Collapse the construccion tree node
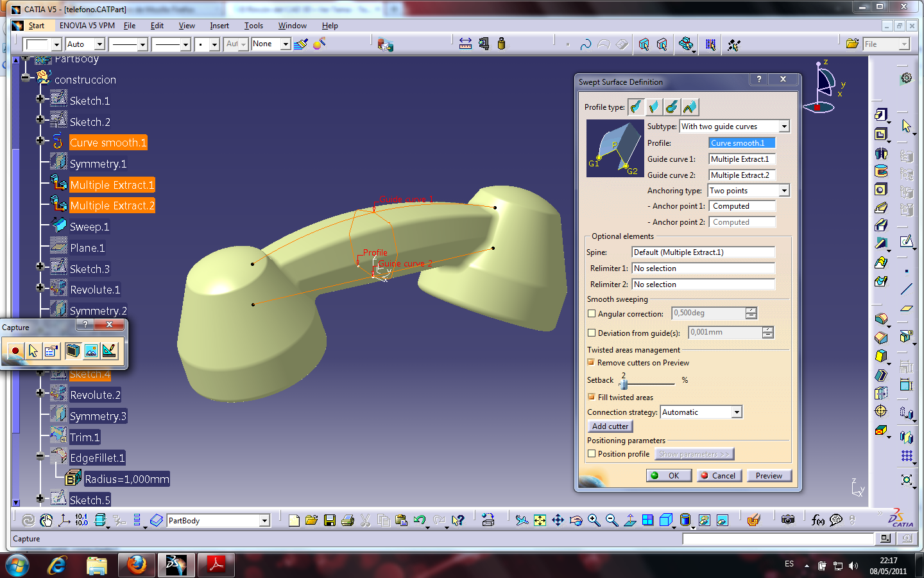Screen dimensions: 924x578 [x=25, y=78]
